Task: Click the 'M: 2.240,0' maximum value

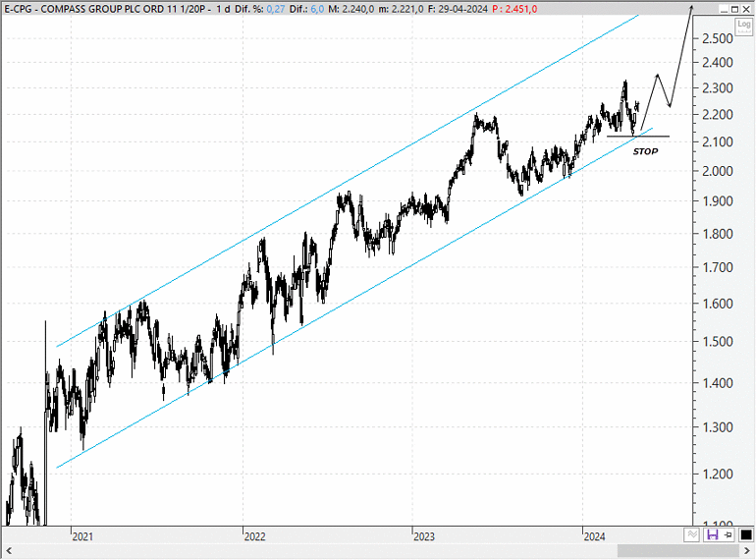Action: (351, 9)
